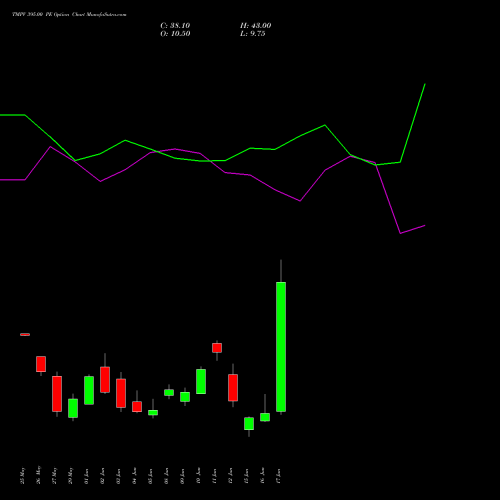Select the long red candlestick for 27 May
Image resolution: width=500 pixels, height=500 pixels.
tap(57, 394)
